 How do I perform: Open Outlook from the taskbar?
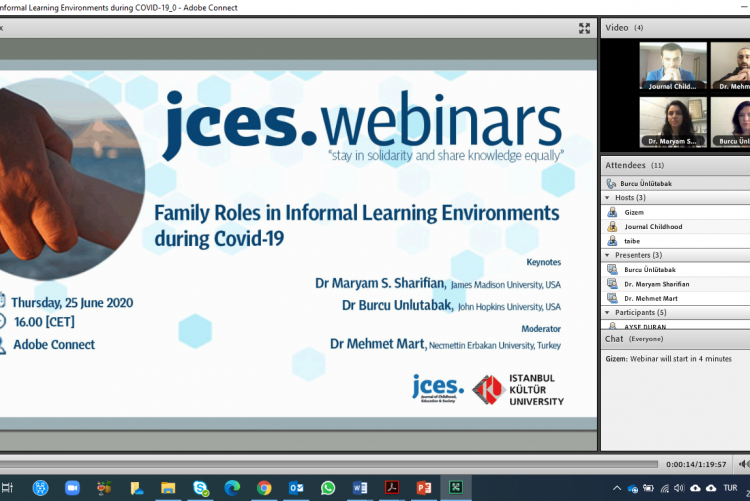[296, 488]
